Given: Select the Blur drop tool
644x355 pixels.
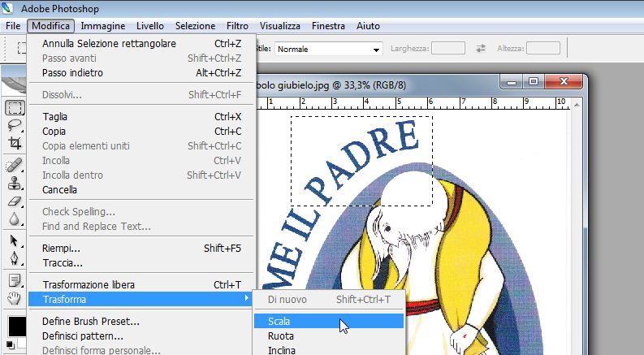Looking at the screenshot, I should coord(15,219).
